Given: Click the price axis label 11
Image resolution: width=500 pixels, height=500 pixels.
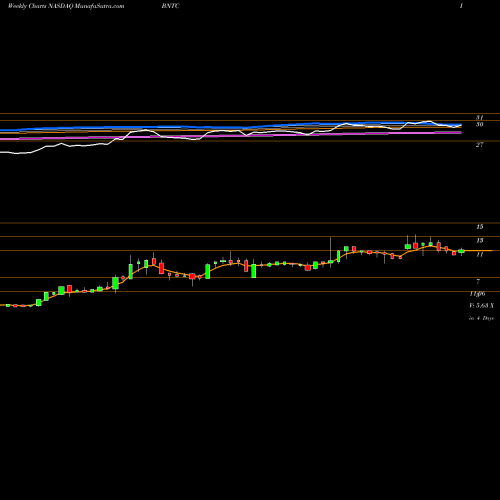Looking at the screenshot, I should click(x=479, y=254).
